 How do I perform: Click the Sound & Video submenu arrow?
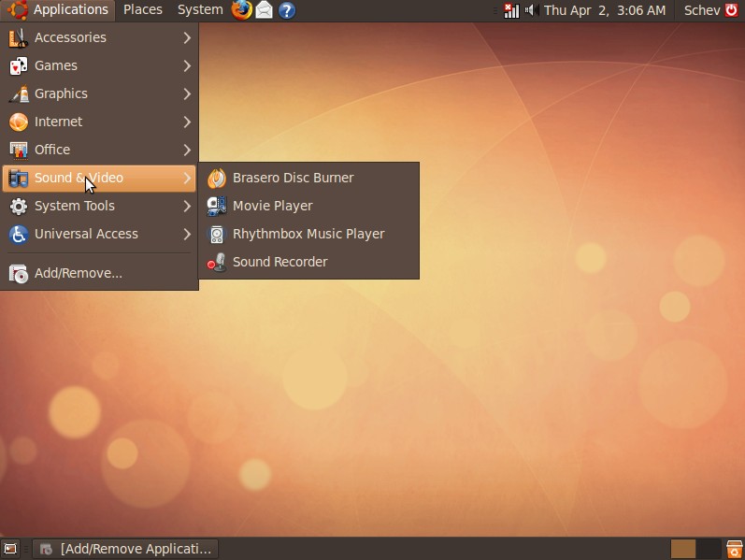point(187,179)
